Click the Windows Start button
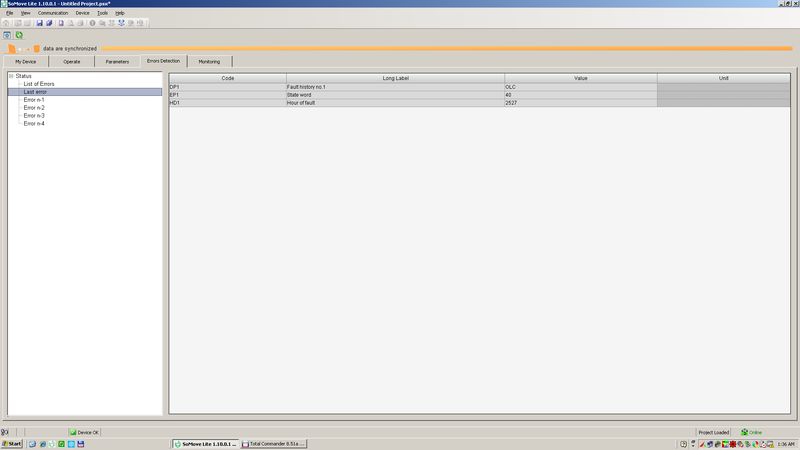 coord(13,443)
